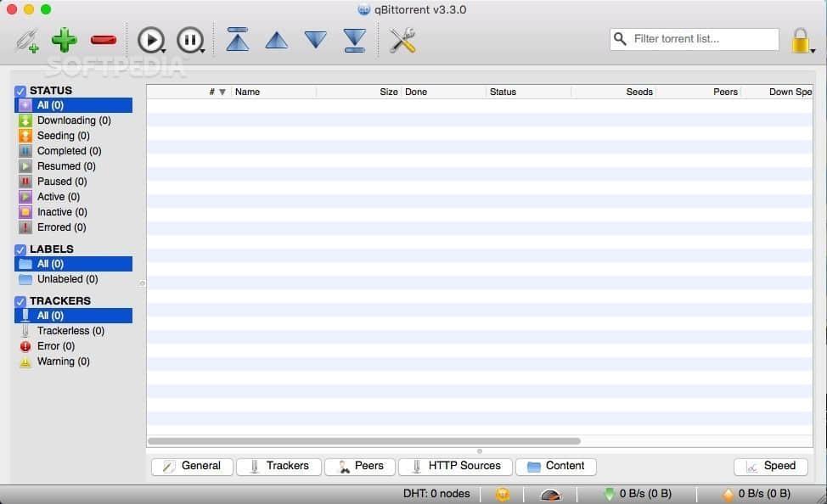827x504 pixels.
Task: Click the move up in queue arrow
Action: pos(277,40)
